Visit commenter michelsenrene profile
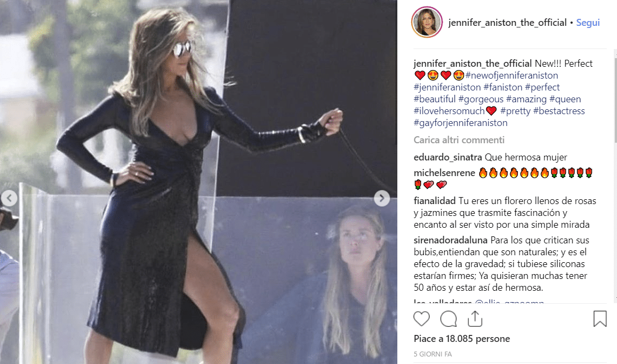The width and height of the screenshot is (617, 364). pos(444,173)
